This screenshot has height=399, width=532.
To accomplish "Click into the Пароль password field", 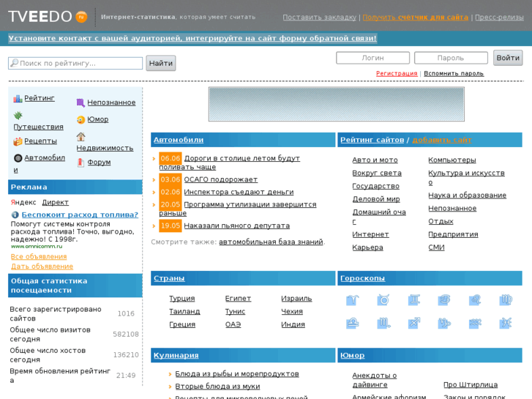I will pos(451,58).
